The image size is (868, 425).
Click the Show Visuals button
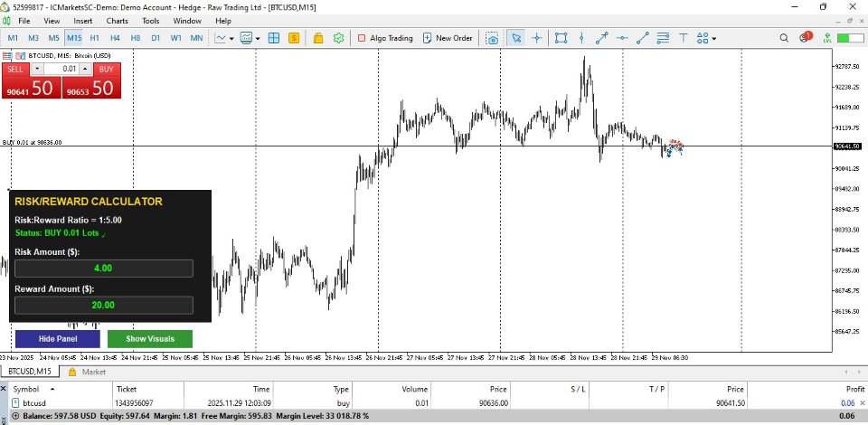click(x=150, y=339)
